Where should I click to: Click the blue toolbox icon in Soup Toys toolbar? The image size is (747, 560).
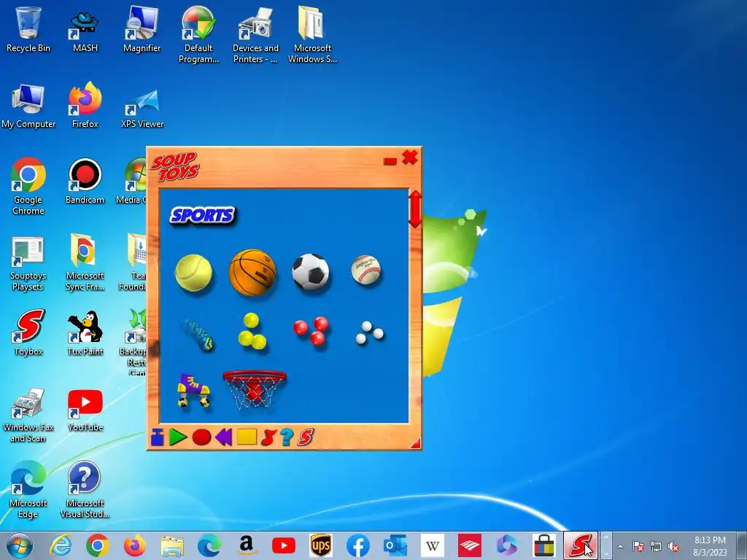(x=158, y=437)
